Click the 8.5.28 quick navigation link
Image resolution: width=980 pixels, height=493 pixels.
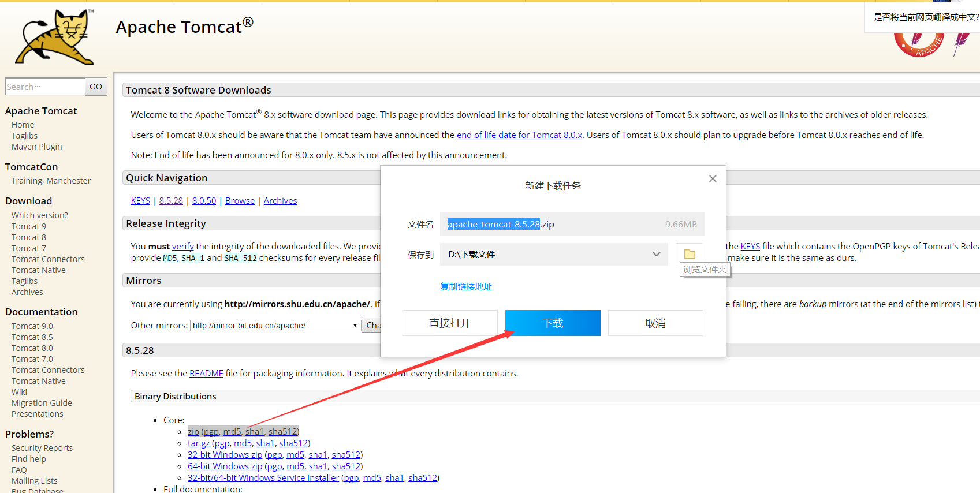pyautogui.click(x=171, y=201)
